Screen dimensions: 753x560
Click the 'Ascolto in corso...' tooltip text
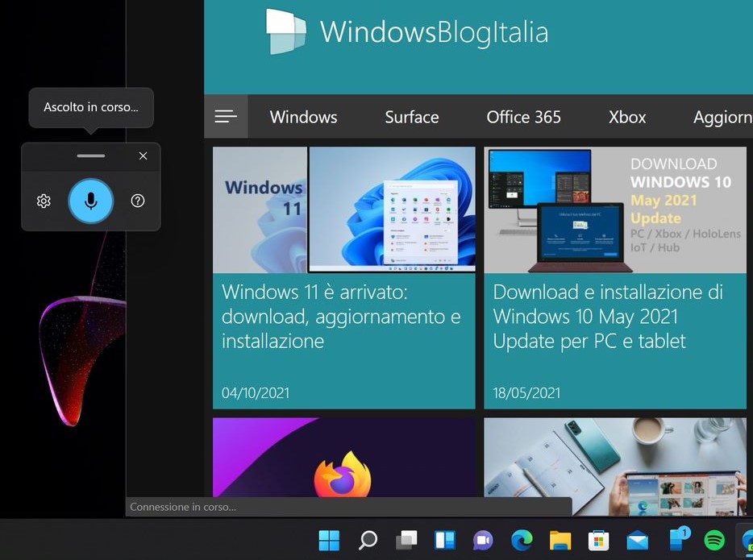pyautogui.click(x=91, y=107)
